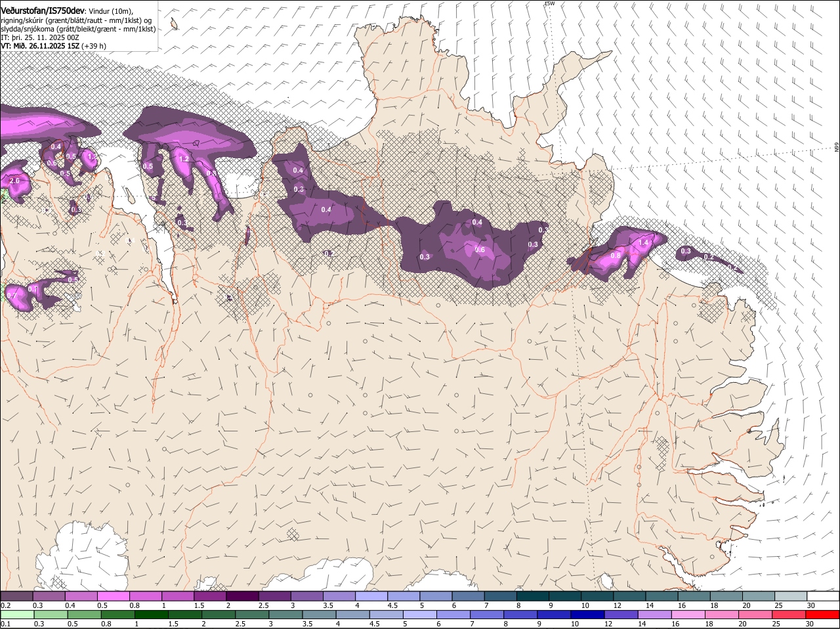The image size is (840, 629).
Task: Pick the 8–9 blue swatch in the rain legend
Action: click(520, 615)
